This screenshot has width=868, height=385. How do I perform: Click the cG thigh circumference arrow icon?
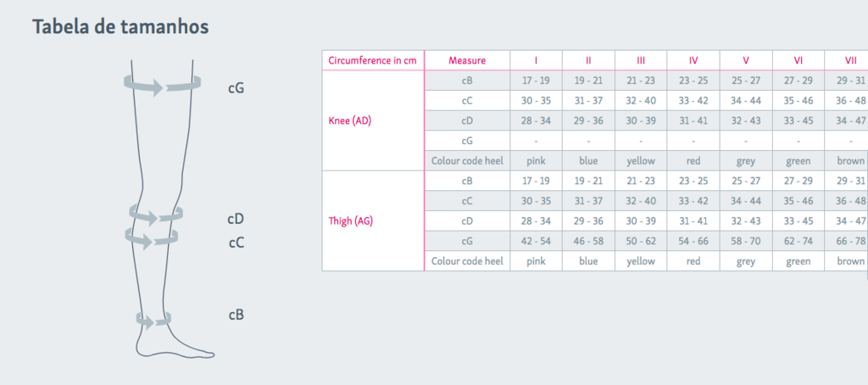click(x=162, y=86)
